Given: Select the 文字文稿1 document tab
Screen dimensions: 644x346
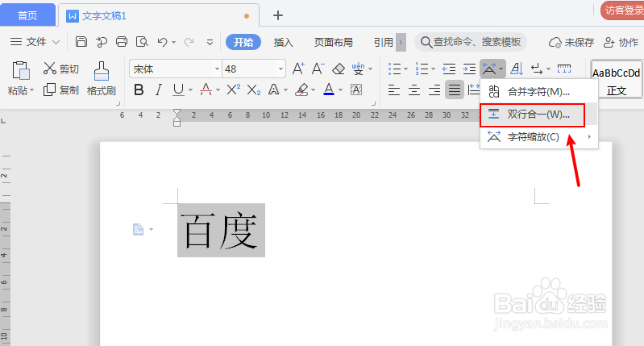Looking at the screenshot, I should pyautogui.click(x=159, y=15).
